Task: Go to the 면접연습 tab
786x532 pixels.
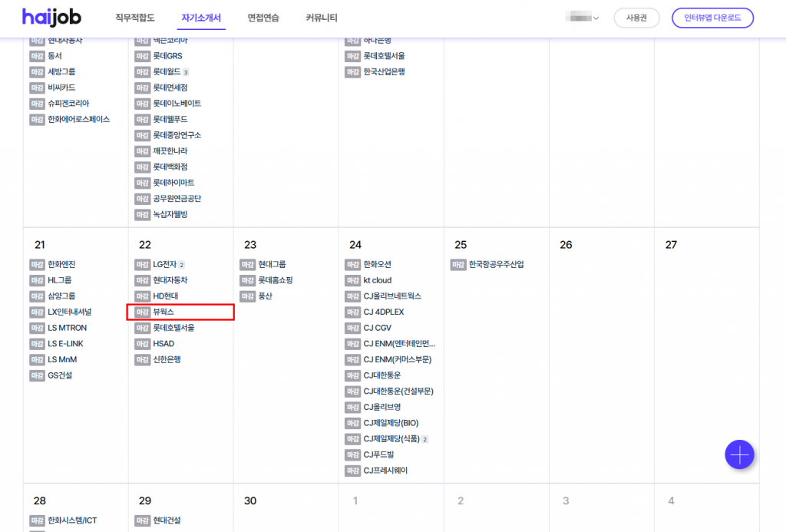Action: pos(263,18)
